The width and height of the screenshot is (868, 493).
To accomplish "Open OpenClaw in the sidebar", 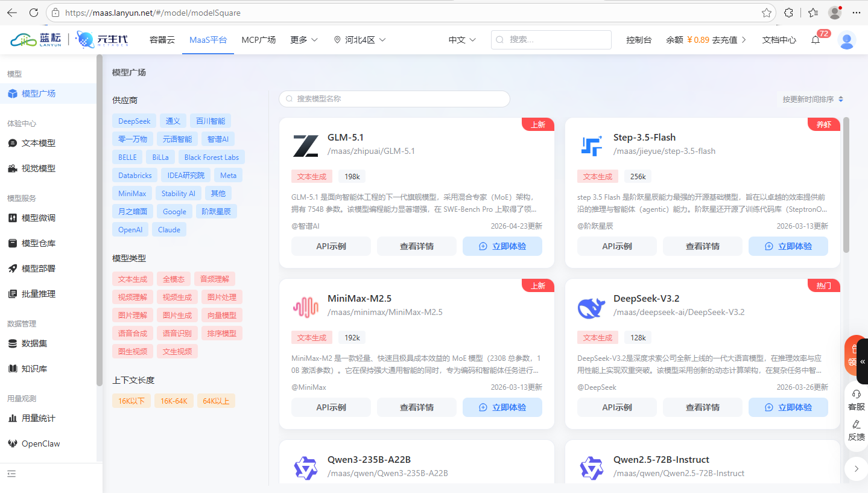I will [48, 444].
